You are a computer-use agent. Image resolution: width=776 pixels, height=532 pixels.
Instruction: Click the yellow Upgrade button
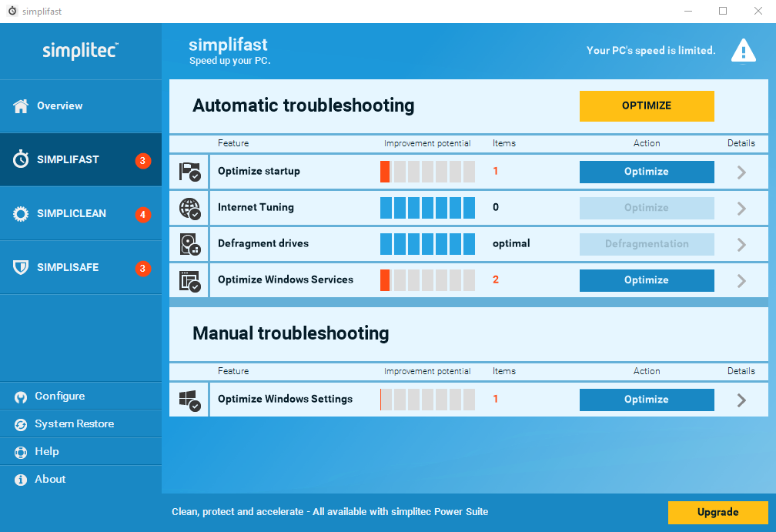tap(718, 512)
